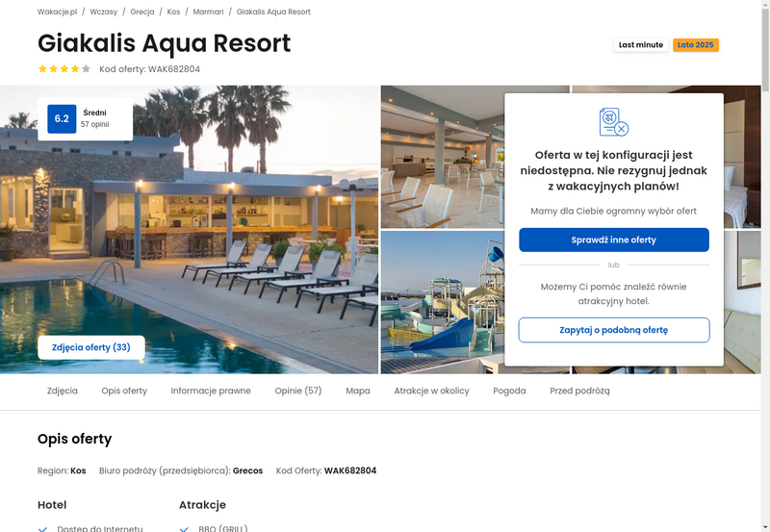Viewport: 770px width, 532px height.
Task: Go to Pogoda tab
Action: point(509,391)
